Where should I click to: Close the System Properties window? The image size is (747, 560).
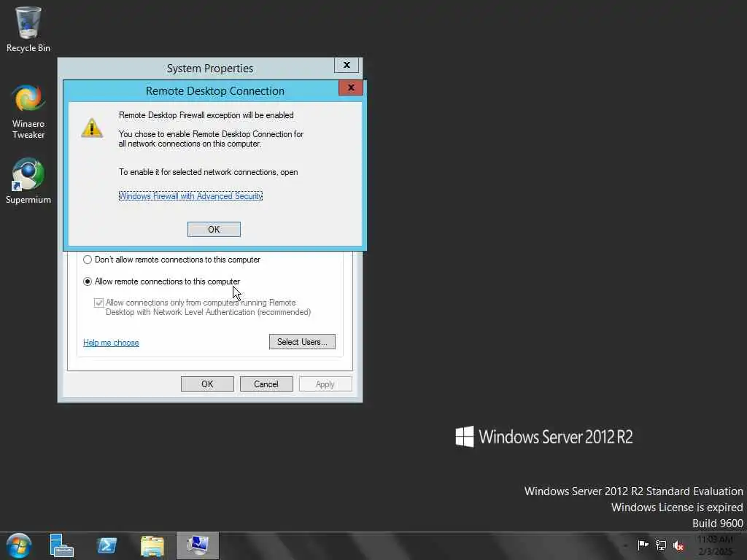pyautogui.click(x=347, y=65)
